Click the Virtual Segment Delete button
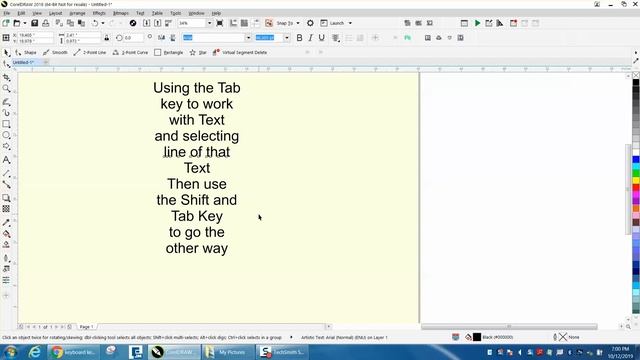Viewport: 640px width, 360px height. click(240, 53)
